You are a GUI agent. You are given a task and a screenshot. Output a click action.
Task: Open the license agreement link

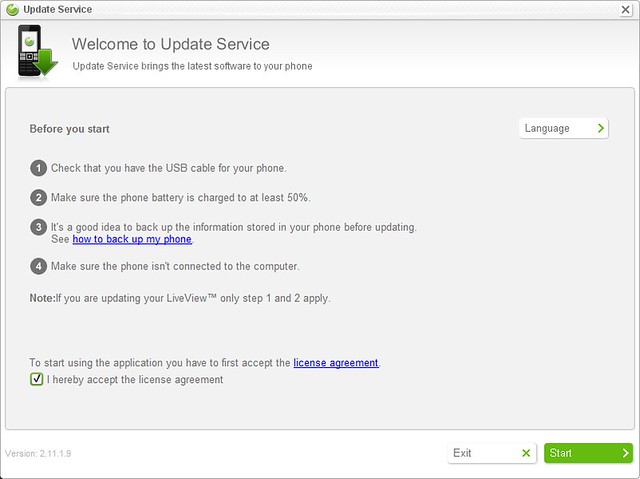click(336, 363)
